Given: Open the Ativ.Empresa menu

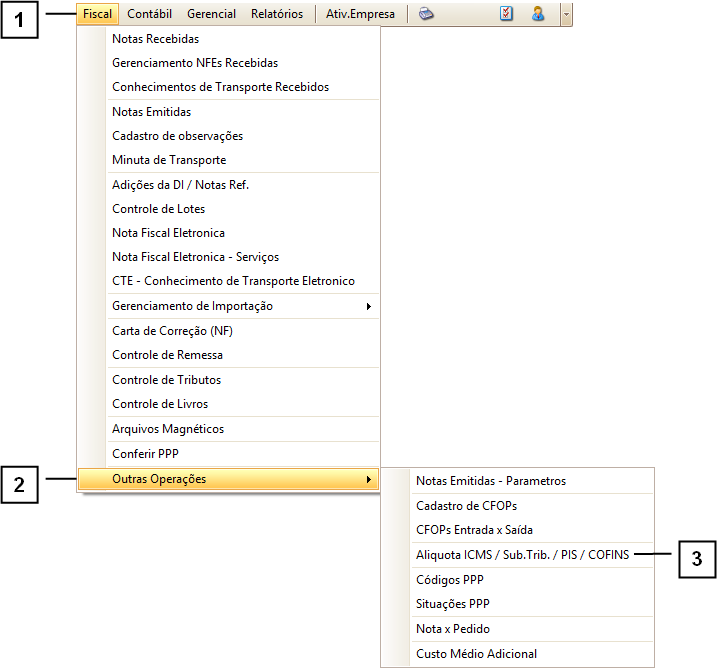Looking at the screenshot, I should (360, 14).
